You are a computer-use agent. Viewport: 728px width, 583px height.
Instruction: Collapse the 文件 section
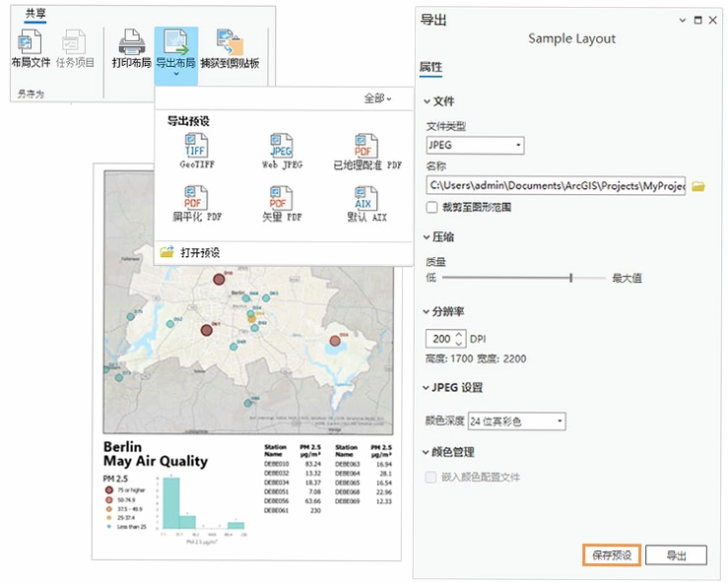[x=427, y=101]
